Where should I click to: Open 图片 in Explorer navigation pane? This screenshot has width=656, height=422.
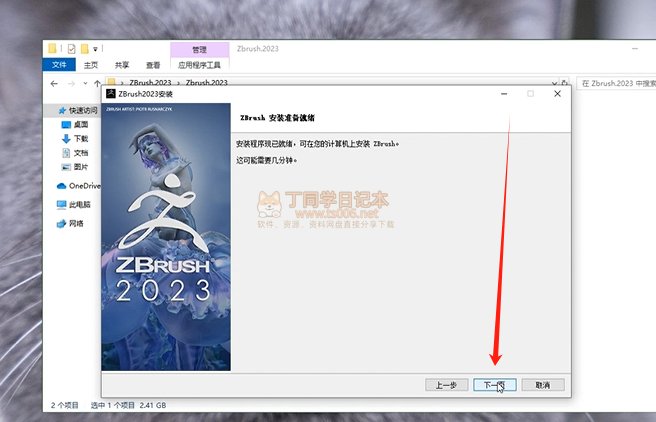coord(81,167)
